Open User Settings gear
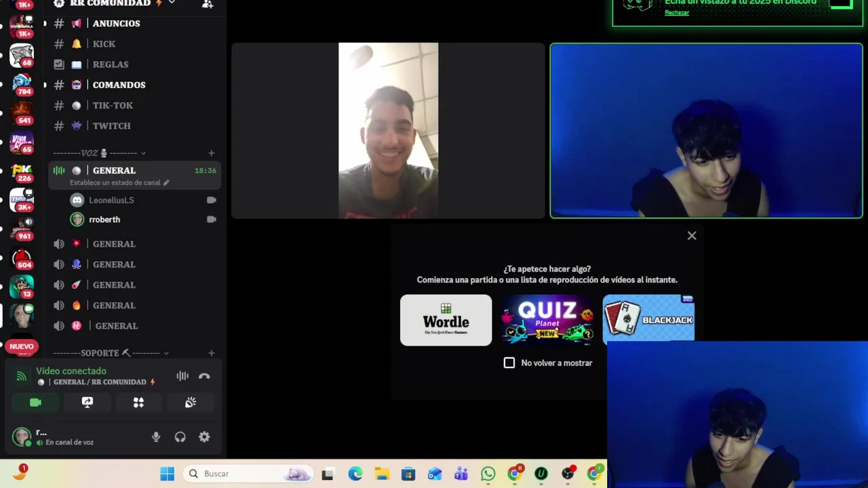Viewport: 868px width, 488px height. coord(204,437)
